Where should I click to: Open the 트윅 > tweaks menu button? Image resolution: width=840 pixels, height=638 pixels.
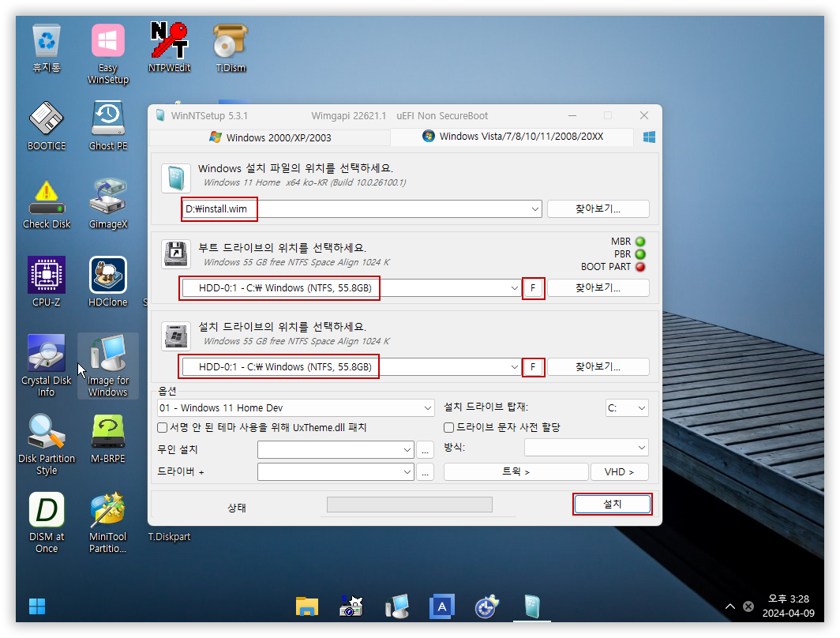point(516,472)
